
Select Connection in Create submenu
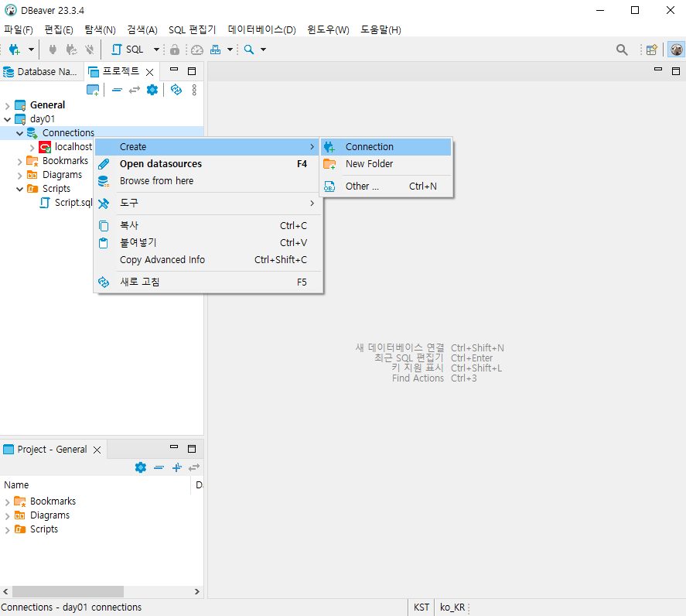[x=387, y=147]
